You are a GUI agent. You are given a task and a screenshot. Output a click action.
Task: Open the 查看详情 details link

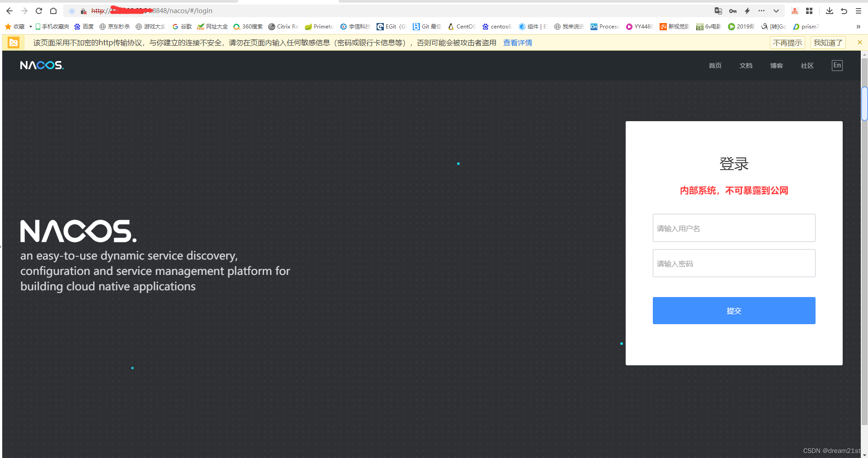[x=518, y=42]
